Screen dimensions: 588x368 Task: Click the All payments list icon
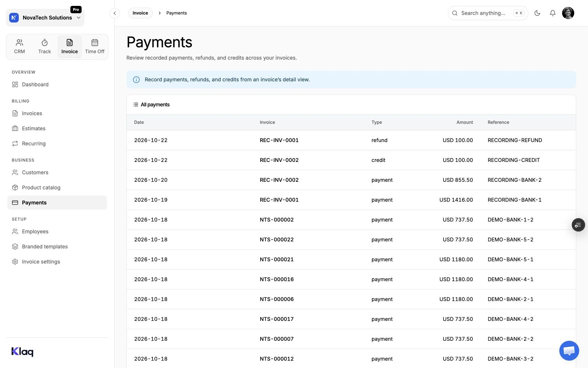click(x=136, y=105)
